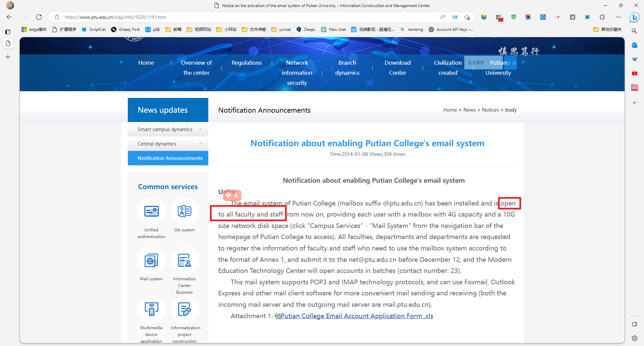
Task: Expand the Central dynamics section
Action: point(200,143)
